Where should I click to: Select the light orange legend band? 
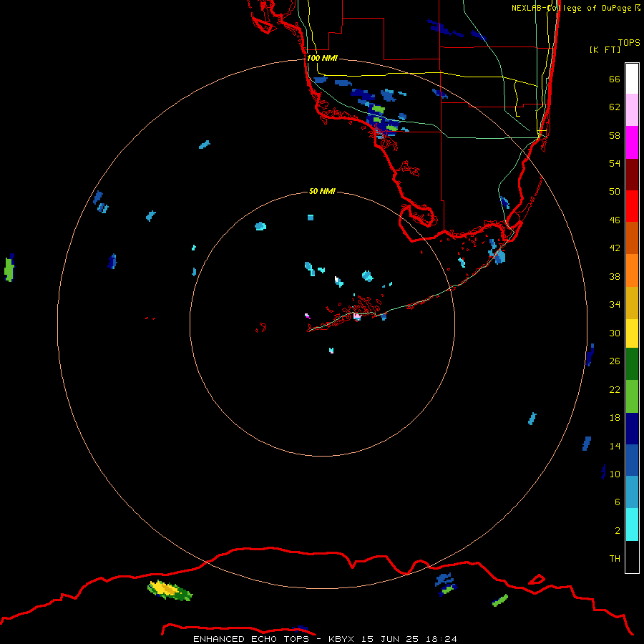click(632, 270)
